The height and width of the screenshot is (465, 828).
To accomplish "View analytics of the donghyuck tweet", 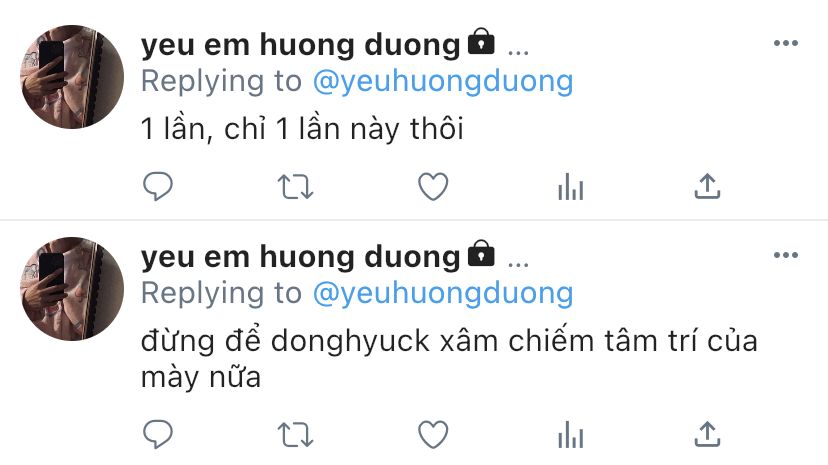I will coord(571,434).
